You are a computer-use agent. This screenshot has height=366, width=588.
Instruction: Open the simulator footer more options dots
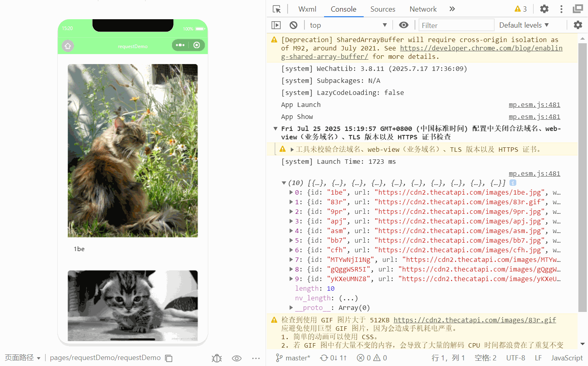(x=256, y=358)
